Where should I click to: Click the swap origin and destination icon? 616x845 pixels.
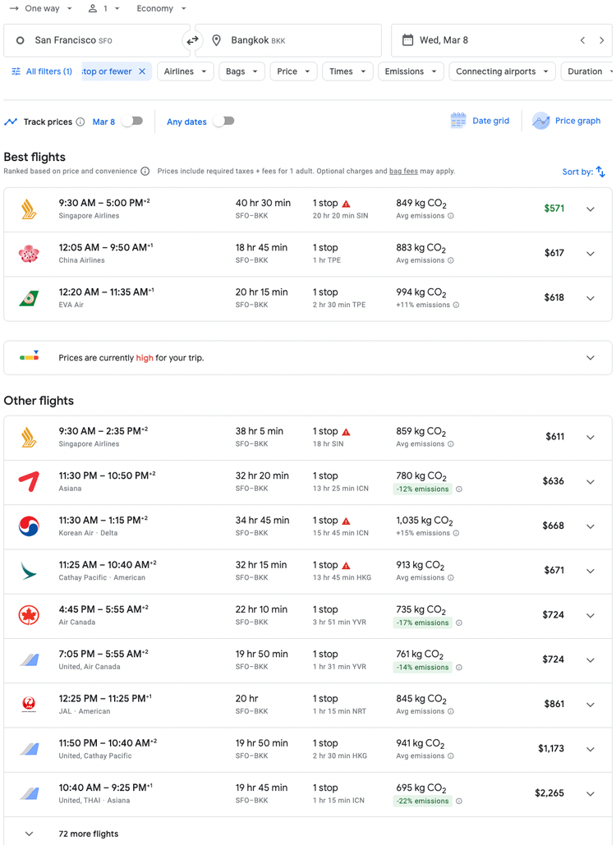[x=192, y=39]
